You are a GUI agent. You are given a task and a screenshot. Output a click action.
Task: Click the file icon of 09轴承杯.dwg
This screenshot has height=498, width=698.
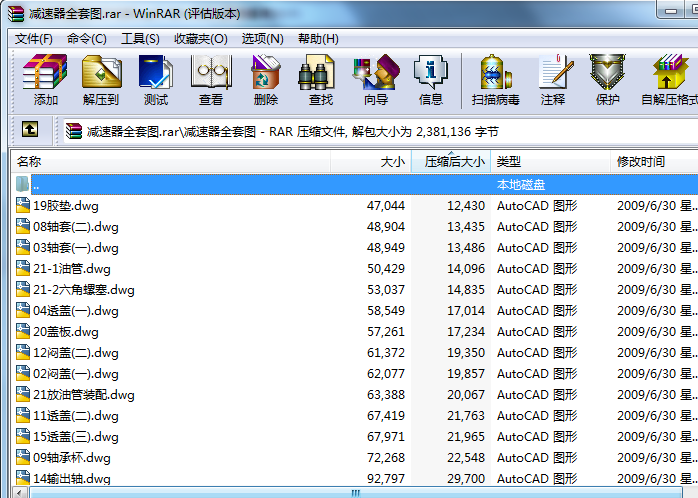click(23, 457)
